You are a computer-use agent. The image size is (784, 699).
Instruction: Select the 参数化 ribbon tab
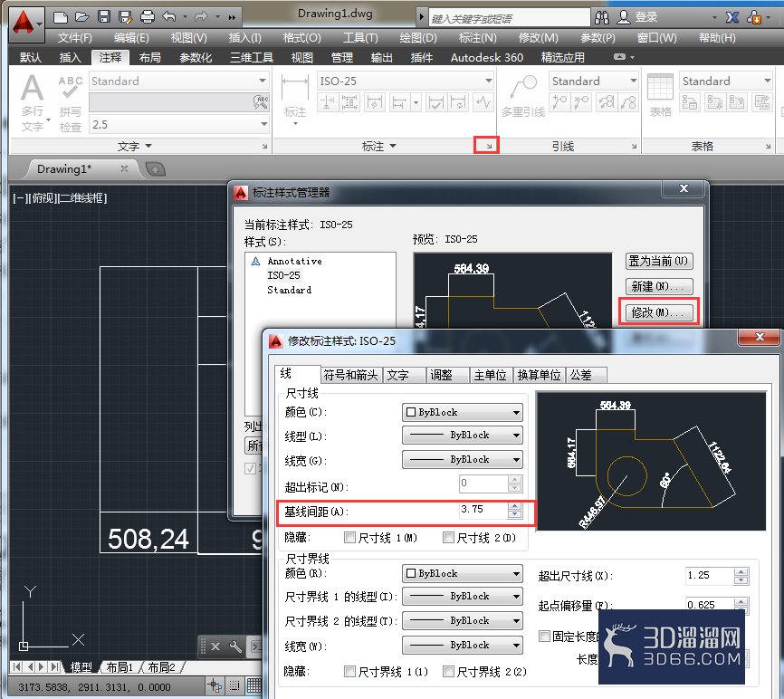[x=196, y=58]
